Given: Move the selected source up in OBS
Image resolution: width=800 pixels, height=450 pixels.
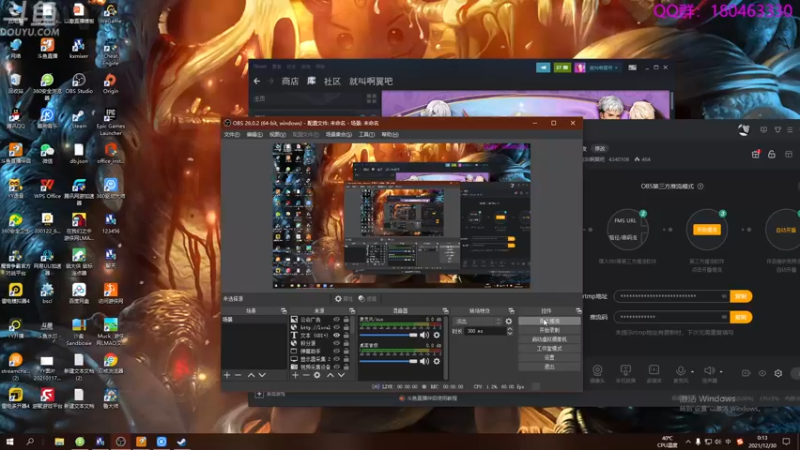Looking at the screenshot, I should [330, 375].
